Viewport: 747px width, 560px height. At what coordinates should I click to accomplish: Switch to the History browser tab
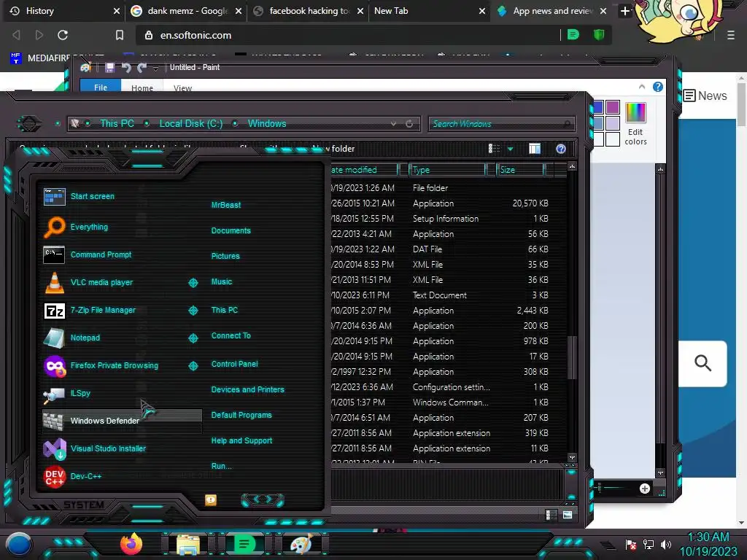pos(64,11)
